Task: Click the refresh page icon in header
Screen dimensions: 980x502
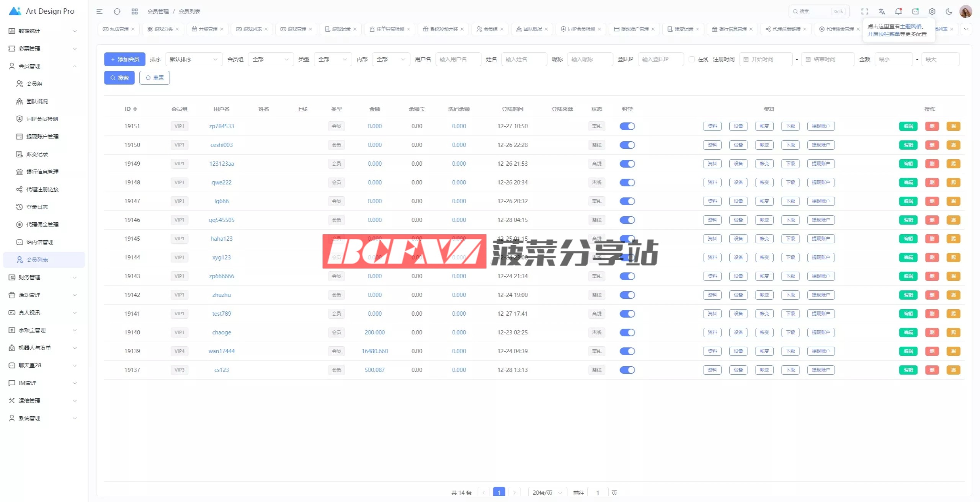Action: 117,11
